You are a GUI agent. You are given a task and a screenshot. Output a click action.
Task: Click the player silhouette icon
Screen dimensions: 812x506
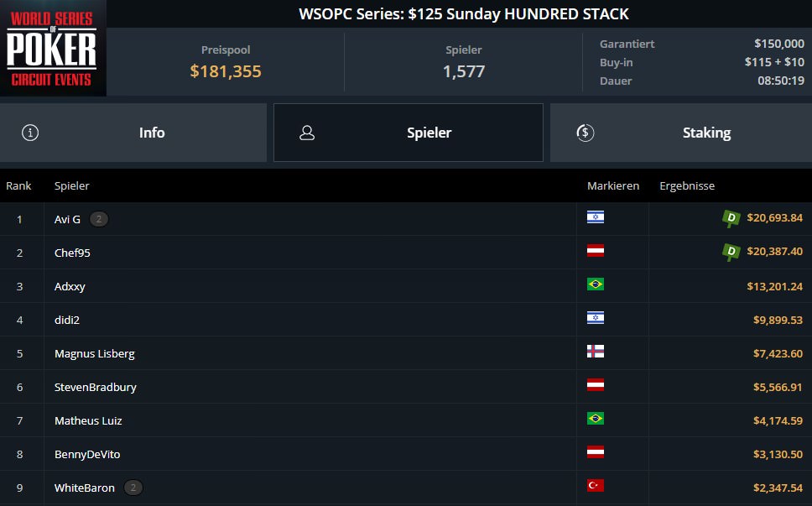point(307,133)
